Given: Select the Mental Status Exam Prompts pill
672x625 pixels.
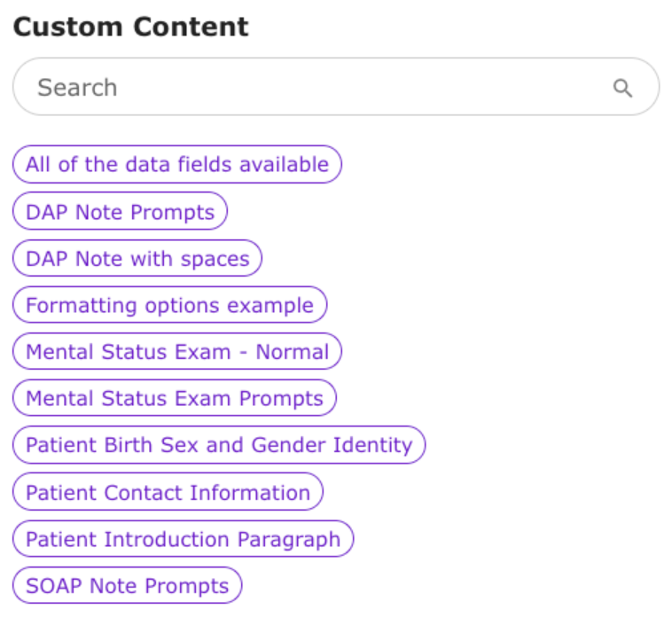Looking at the screenshot, I should pyautogui.click(x=174, y=399).
